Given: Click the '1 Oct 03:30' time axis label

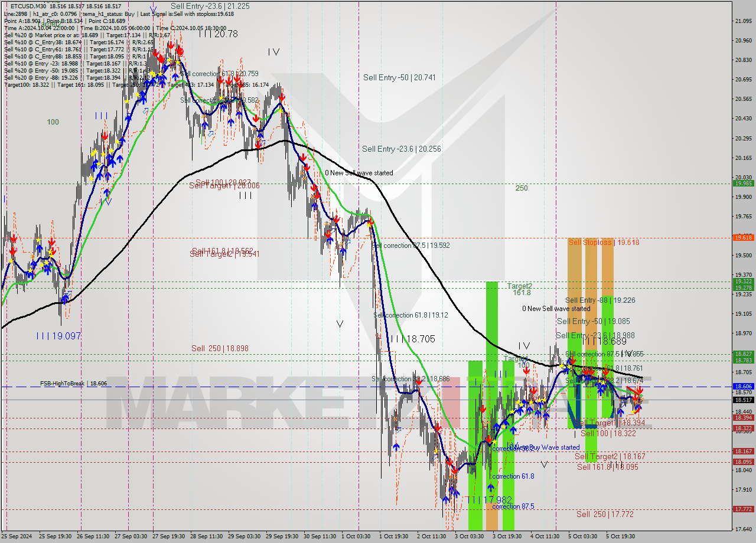Looking at the screenshot, I should pos(356,537).
